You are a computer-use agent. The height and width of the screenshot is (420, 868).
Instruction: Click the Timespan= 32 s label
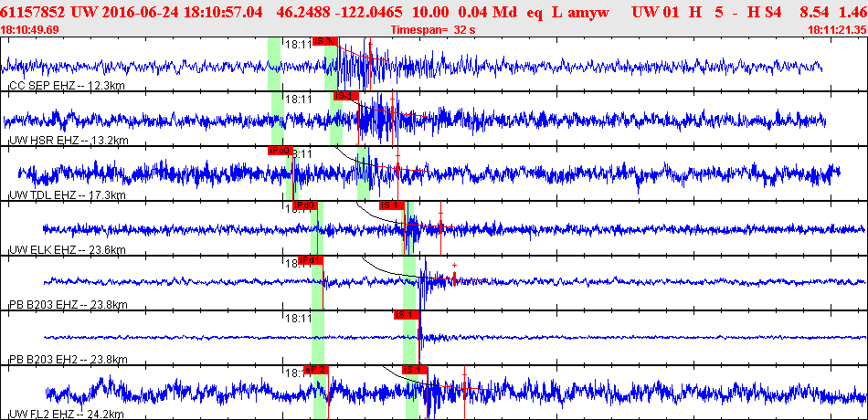pyautogui.click(x=433, y=30)
